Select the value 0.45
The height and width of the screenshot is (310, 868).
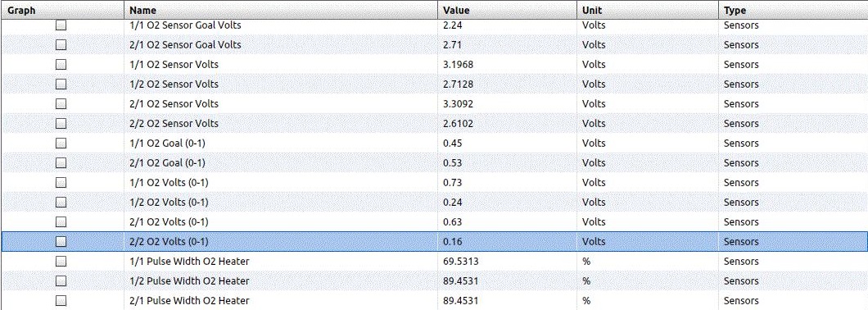pos(452,144)
